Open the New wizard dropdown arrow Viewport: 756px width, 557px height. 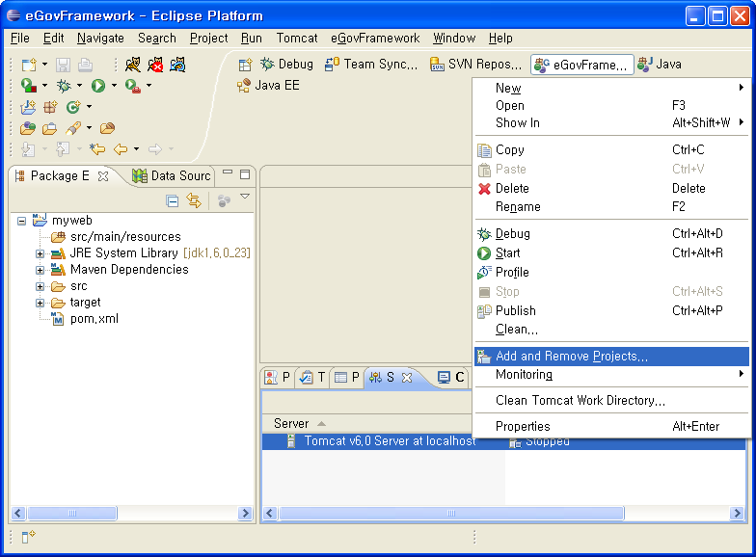pos(44,64)
